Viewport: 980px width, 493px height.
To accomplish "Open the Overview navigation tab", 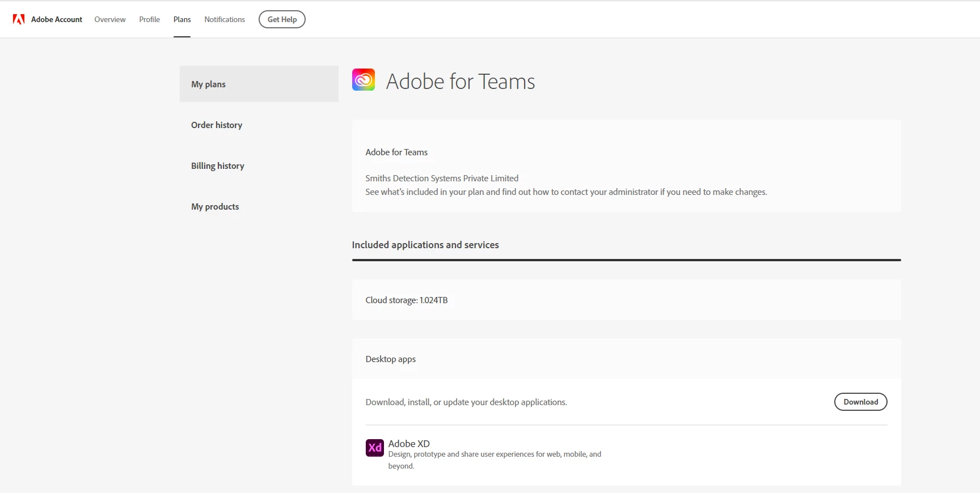I will tap(110, 19).
